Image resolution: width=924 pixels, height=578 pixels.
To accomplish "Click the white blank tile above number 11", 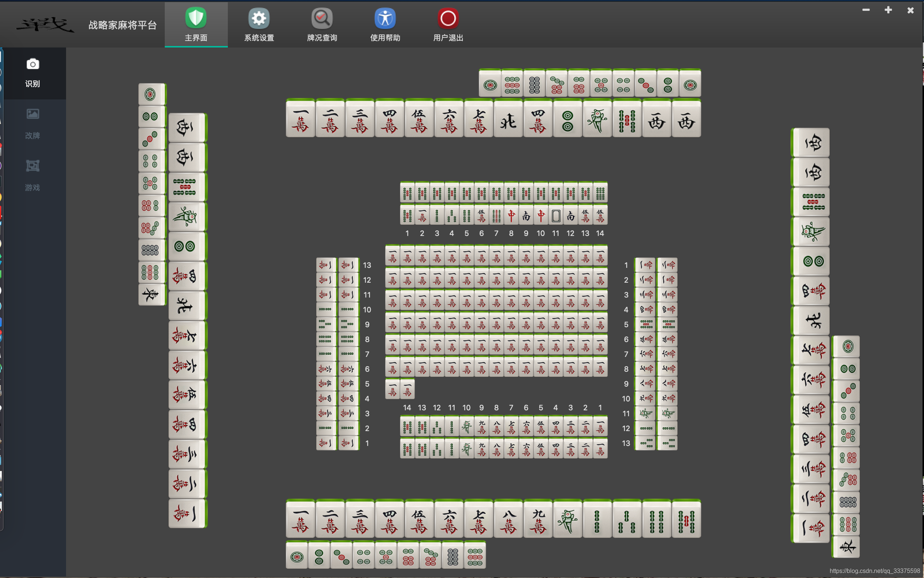I will (556, 216).
